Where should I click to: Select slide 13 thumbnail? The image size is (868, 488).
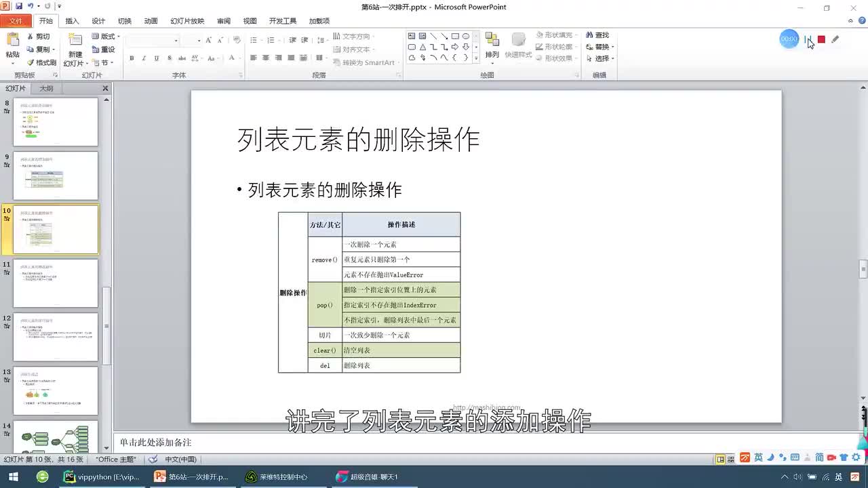coord(56,391)
